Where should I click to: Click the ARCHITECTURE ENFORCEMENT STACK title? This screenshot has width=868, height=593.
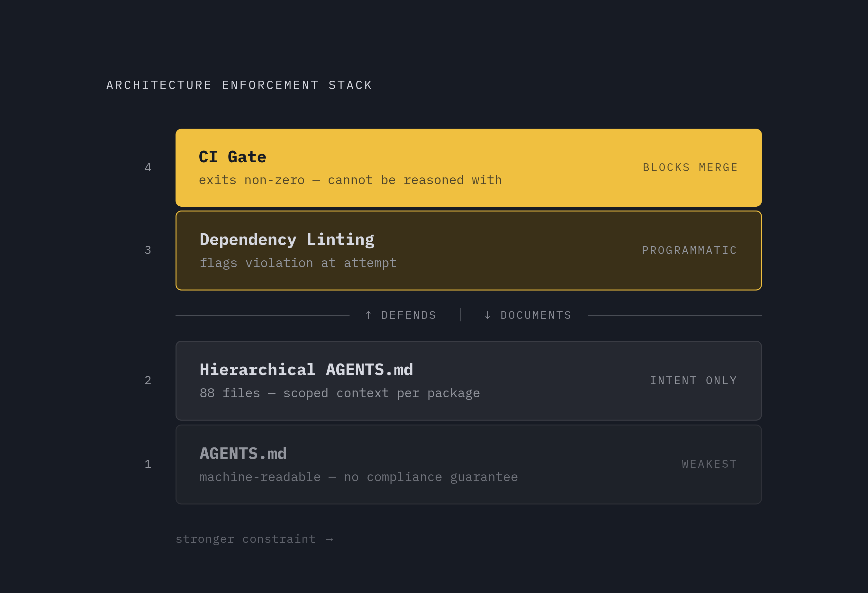[x=240, y=85]
